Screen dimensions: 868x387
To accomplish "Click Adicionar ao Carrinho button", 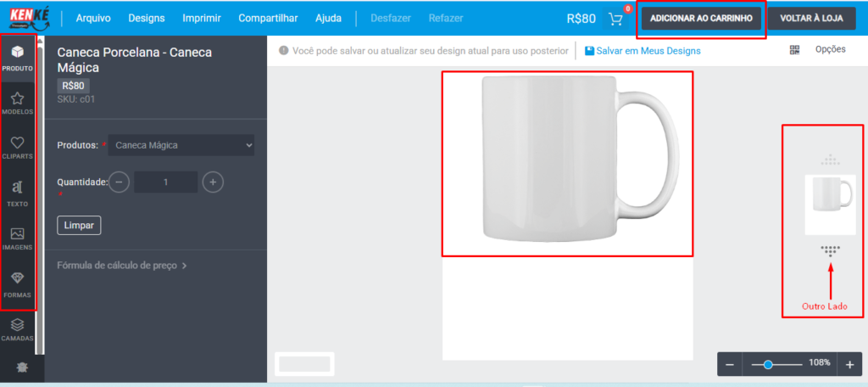I will click(x=701, y=19).
